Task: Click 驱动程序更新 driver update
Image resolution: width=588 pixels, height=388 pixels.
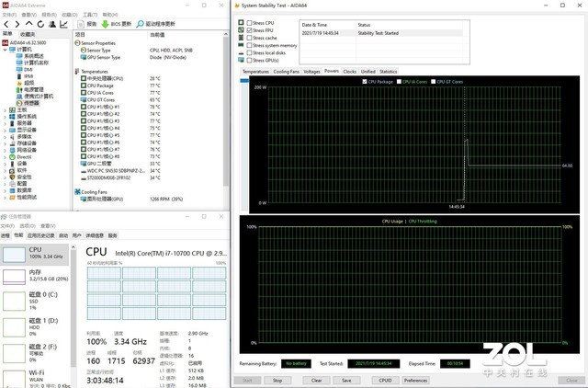Action: tap(155, 24)
